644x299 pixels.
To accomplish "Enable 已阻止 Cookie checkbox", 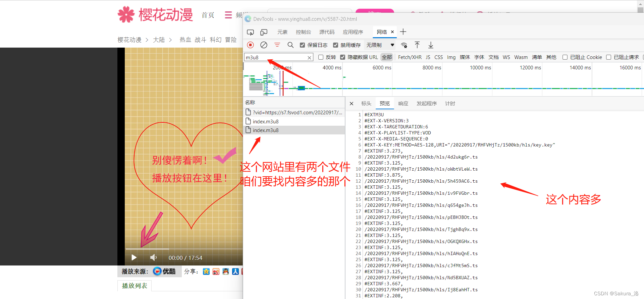I will [x=565, y=57].
